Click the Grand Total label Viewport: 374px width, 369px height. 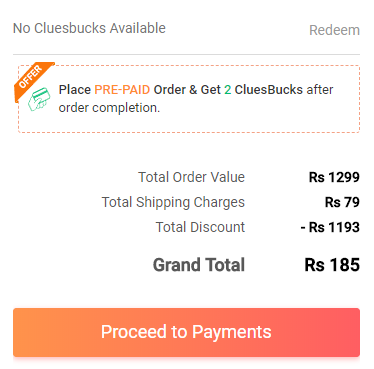click(x=199, y=265)
